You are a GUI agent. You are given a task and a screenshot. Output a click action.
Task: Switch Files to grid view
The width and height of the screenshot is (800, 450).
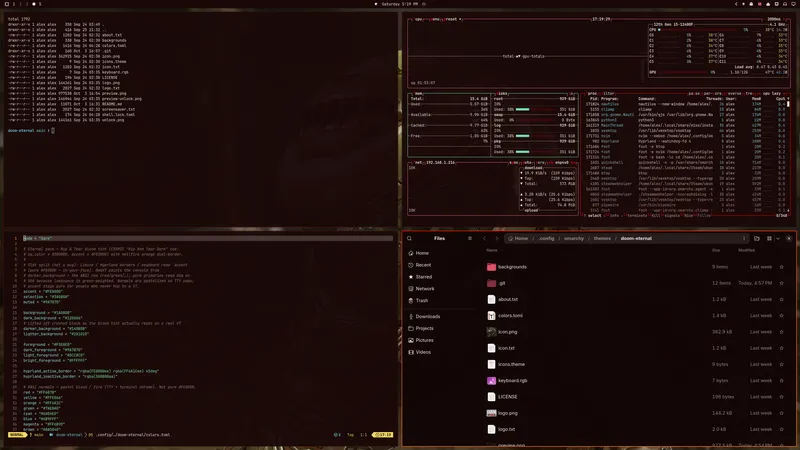pos(769,238)
